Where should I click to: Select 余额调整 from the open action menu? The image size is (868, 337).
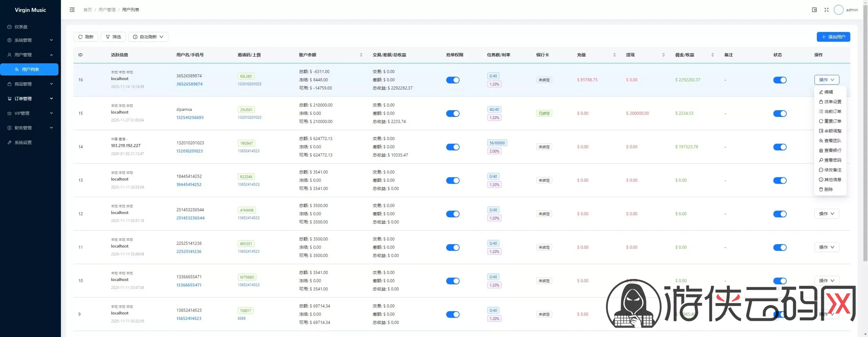[x=830, y=131]
